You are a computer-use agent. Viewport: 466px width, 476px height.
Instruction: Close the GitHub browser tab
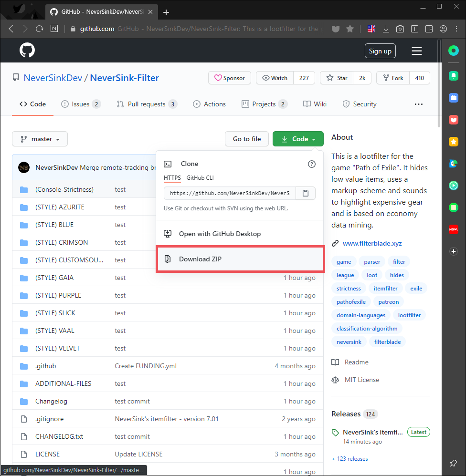click(x=150, y=12)
